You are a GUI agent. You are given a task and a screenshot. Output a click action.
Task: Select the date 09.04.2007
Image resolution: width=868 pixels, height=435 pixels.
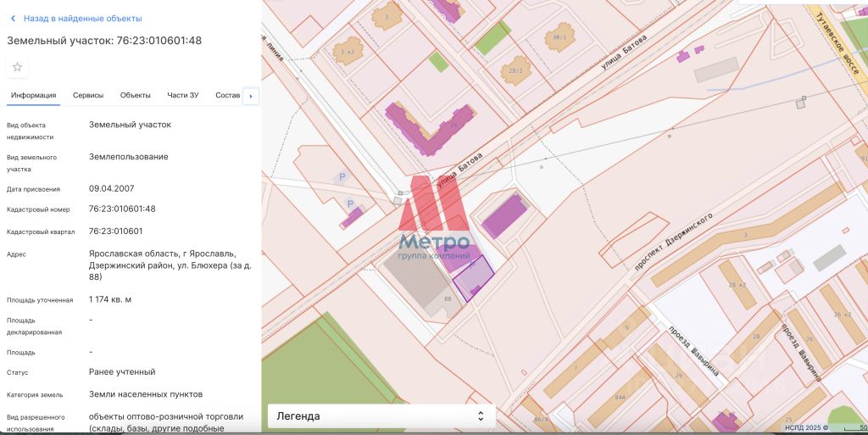click(x=111, y=189)
